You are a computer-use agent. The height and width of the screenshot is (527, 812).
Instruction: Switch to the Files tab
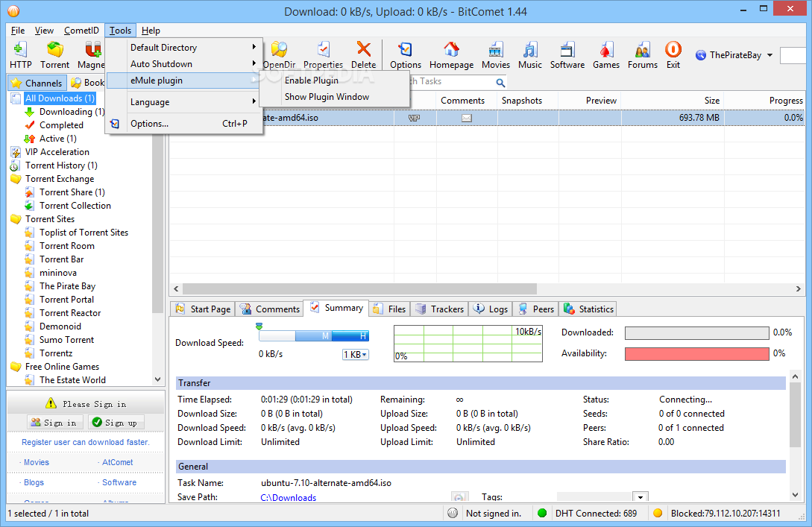389,309
